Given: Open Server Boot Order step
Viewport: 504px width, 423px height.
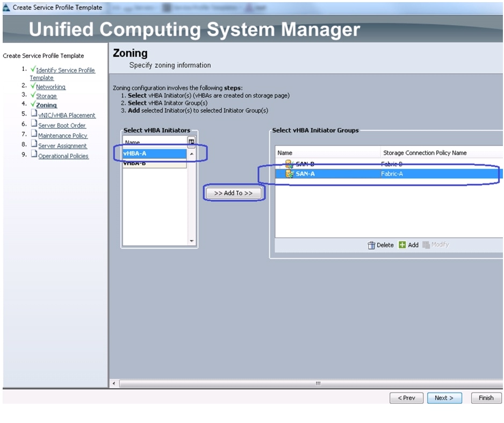Looking at the screenshot, I should click(x=62, y=125).
